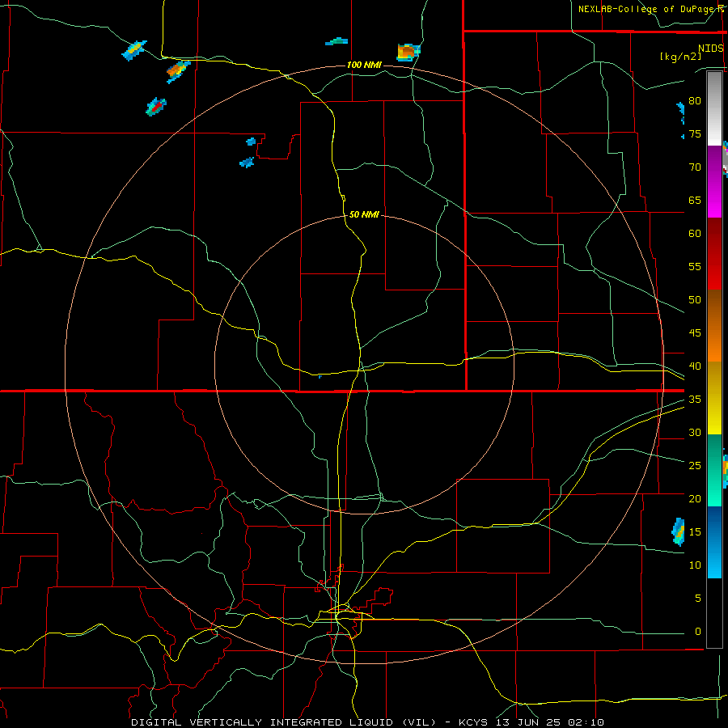Image resolution: width=728 pixels, height=728 pixels.
Task: Click the scale value "25"
Action: point(695,465)
